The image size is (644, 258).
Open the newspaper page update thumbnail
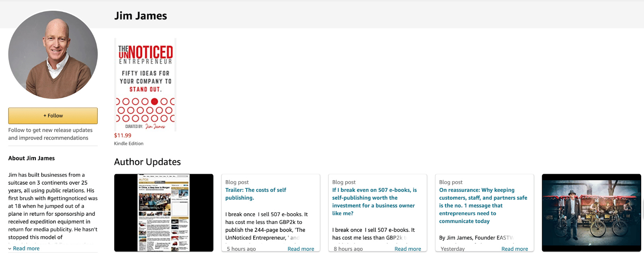coord(164,212)
